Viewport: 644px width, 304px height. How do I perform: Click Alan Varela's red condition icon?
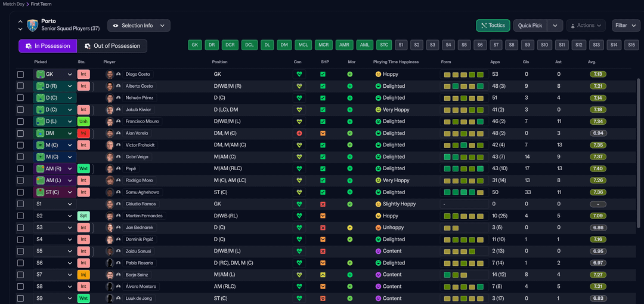[299, 133]
